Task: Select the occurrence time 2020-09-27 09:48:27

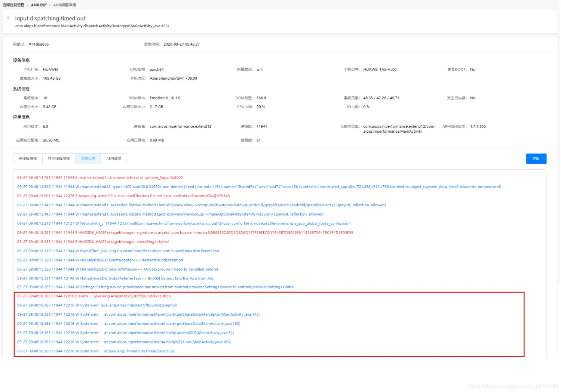Action: coord(181,44)
